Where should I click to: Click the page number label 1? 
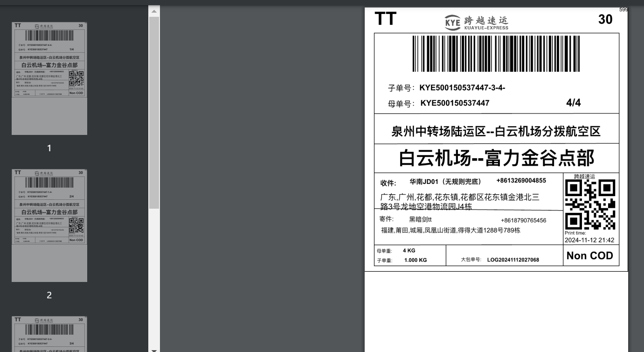(x=49, y=148)
